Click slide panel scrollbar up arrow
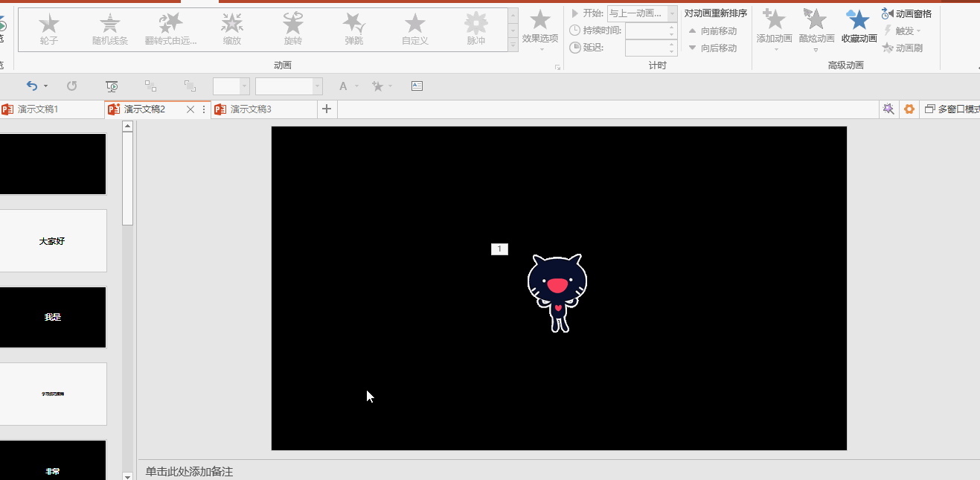The width and height of the screenshot is (980, 480). point(127,127)
